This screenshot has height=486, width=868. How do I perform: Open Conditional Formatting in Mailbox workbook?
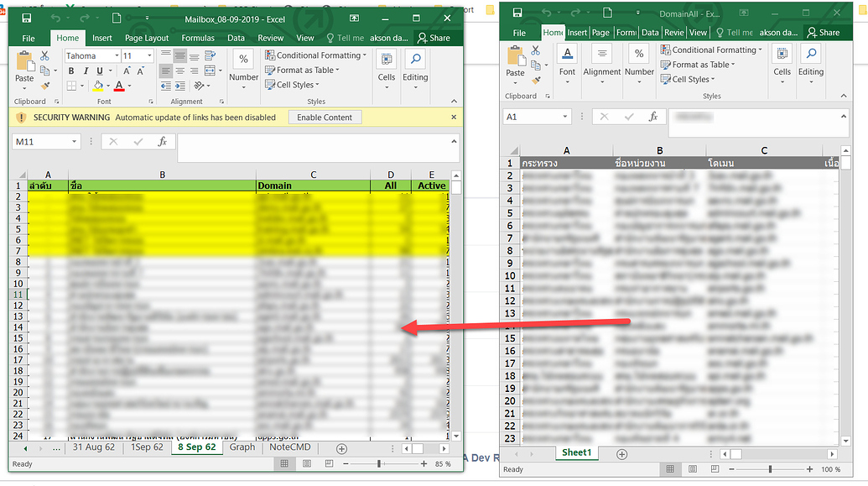tap(314, 55)
